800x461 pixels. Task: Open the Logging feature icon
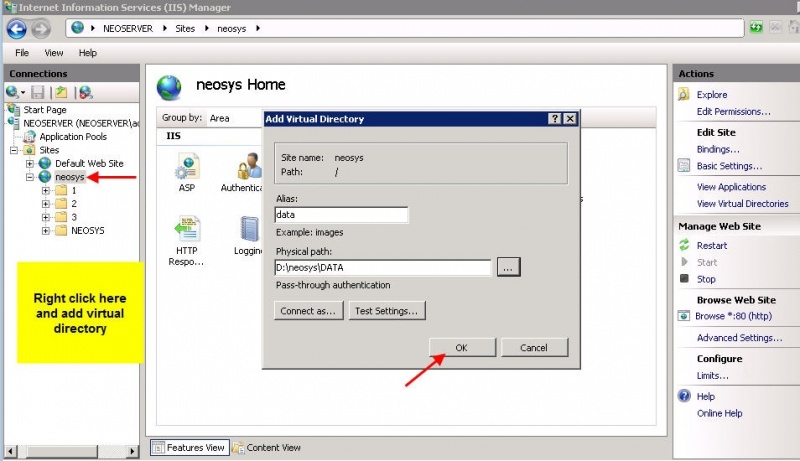click(250, 228)
